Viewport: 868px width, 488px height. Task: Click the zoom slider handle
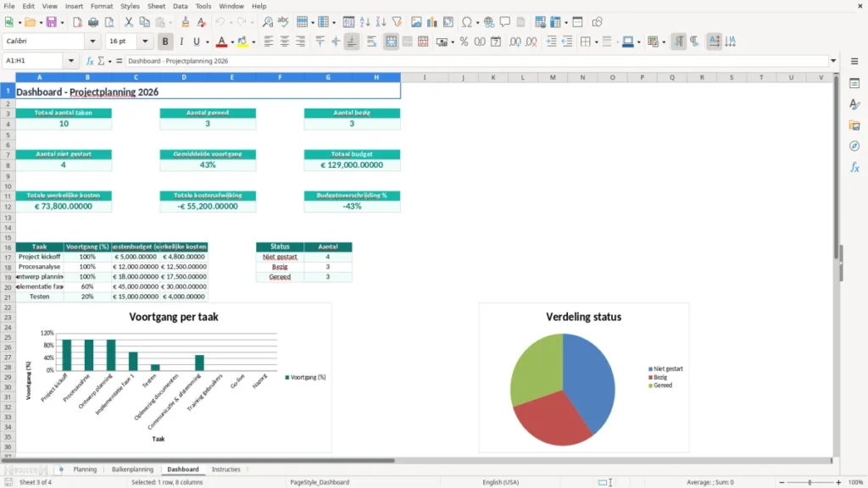tap(810, 482)
